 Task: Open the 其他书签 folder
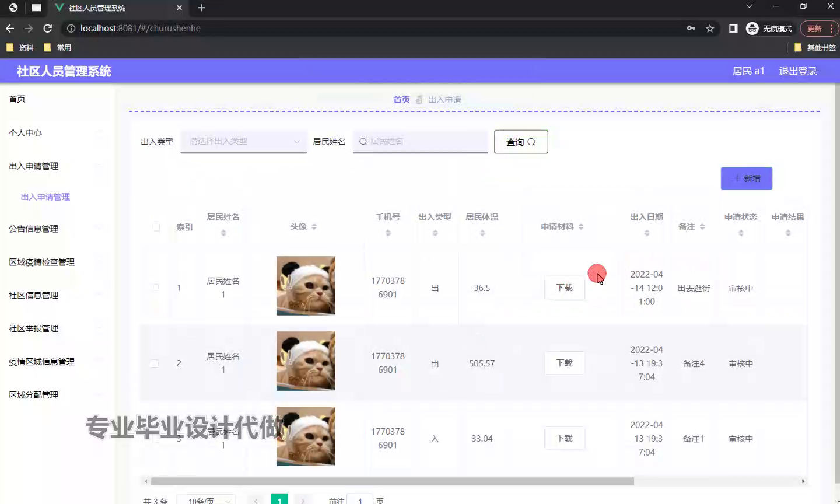[815, 47]
